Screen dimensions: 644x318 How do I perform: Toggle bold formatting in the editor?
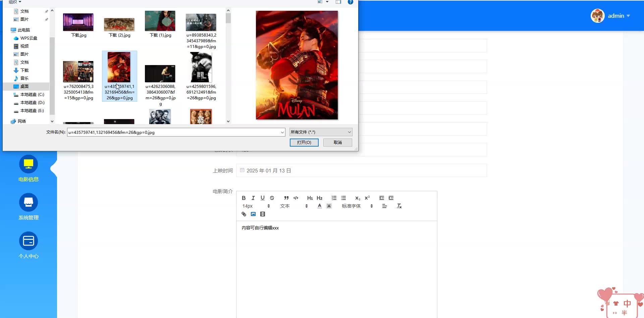point(244,198)
